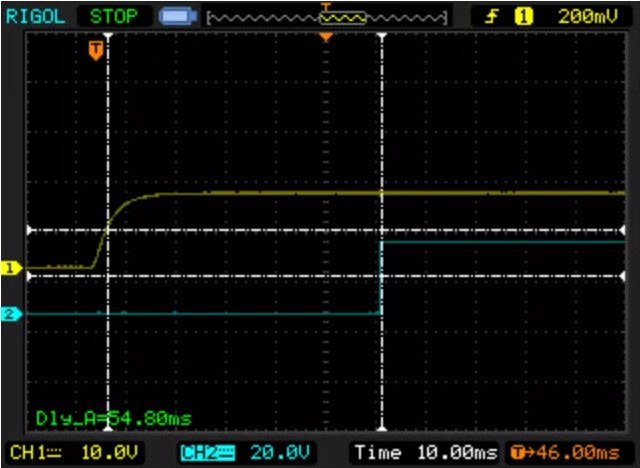640x468 pixels.
Task: Click the orange triangle at top center of grid
Action: click(325, 37)
